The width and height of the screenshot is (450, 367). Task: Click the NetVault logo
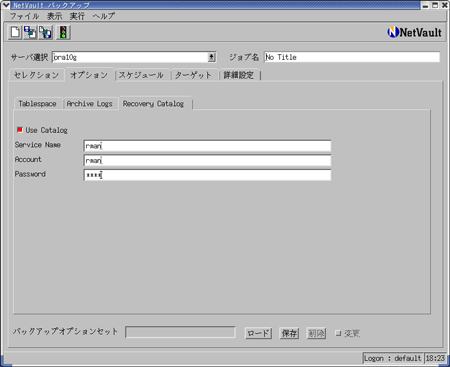coord(414,32)
